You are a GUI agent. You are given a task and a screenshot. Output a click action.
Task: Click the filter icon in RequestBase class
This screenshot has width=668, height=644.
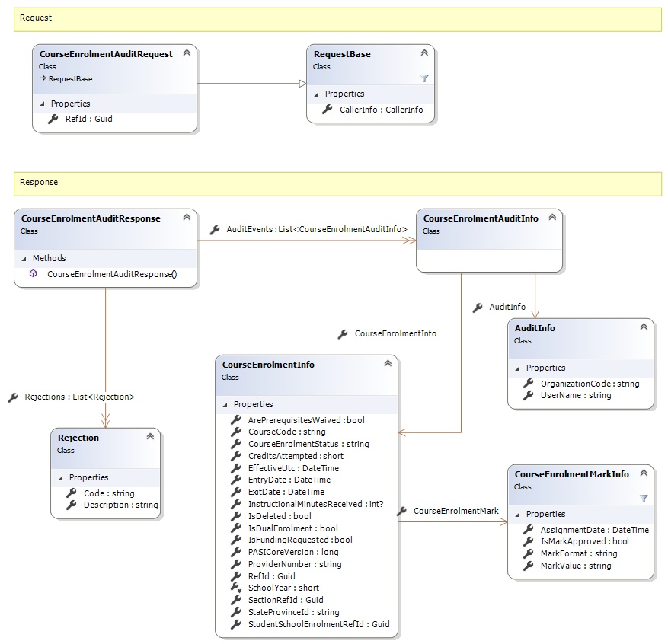pos(424,78)
